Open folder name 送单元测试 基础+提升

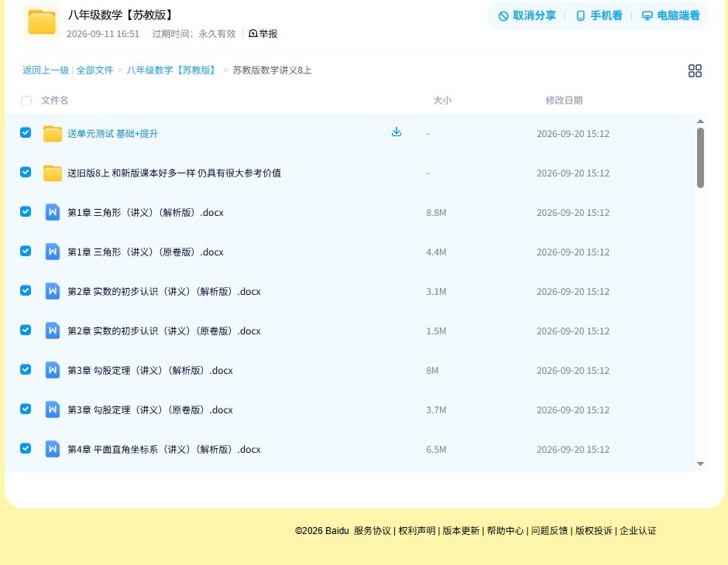click(x=113, y=134)
